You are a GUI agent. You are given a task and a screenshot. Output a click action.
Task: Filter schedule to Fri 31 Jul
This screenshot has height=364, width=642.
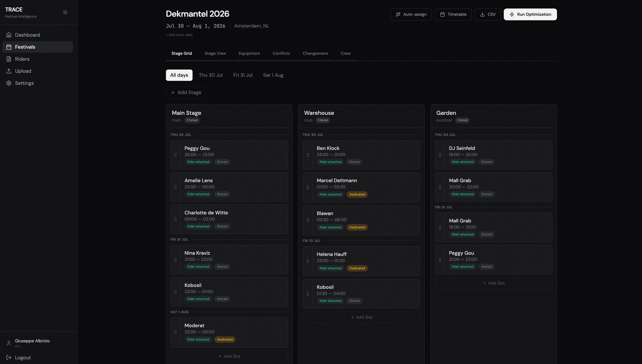pyautogui.click(x=242, y=75)
